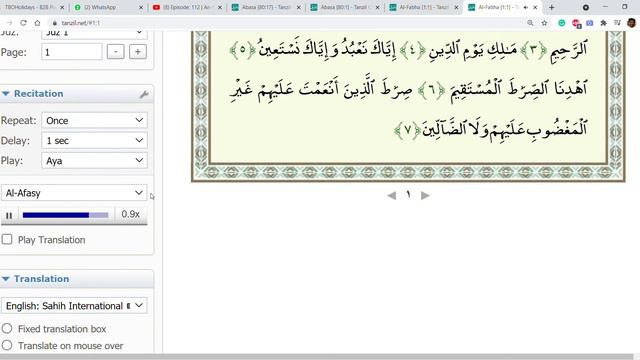Seek within the recitation progress bar
Screen dimensions: 640x360
(65, 215)
